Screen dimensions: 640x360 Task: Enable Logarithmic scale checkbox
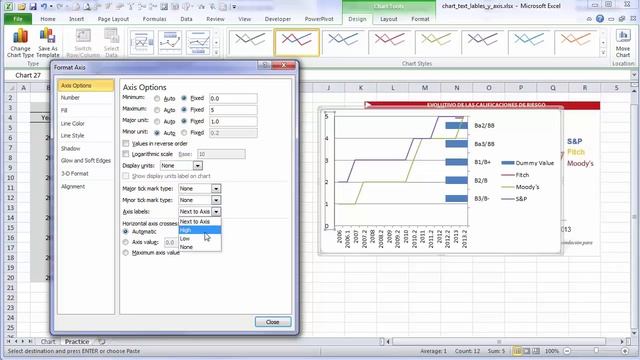[126, 154]
